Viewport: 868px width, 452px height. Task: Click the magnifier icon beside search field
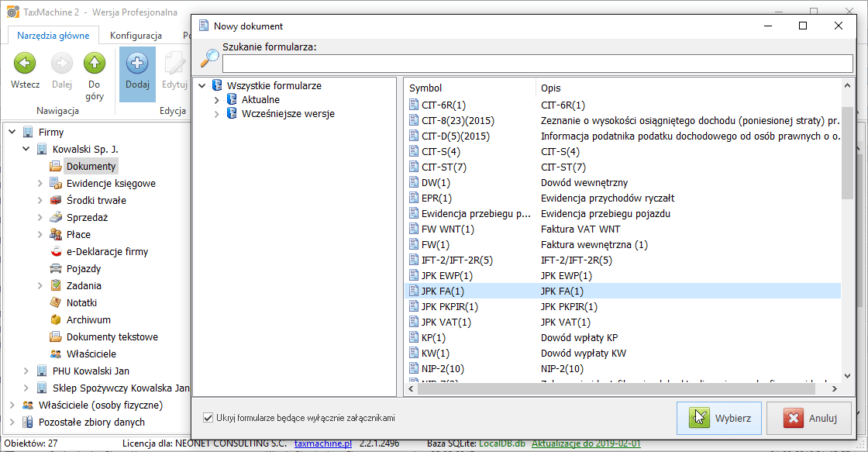coord(209,59)
